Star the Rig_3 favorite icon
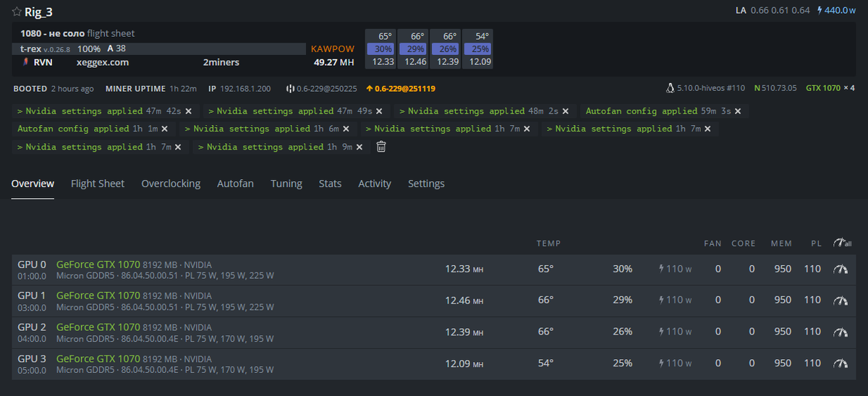 point(17,12)
